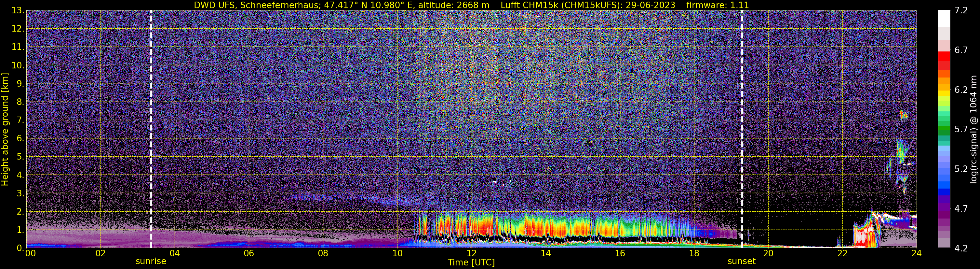Click the y-axis tick label '7.'
The width and height of the screenshot is (980, 269).
click(x=20, y=120)
